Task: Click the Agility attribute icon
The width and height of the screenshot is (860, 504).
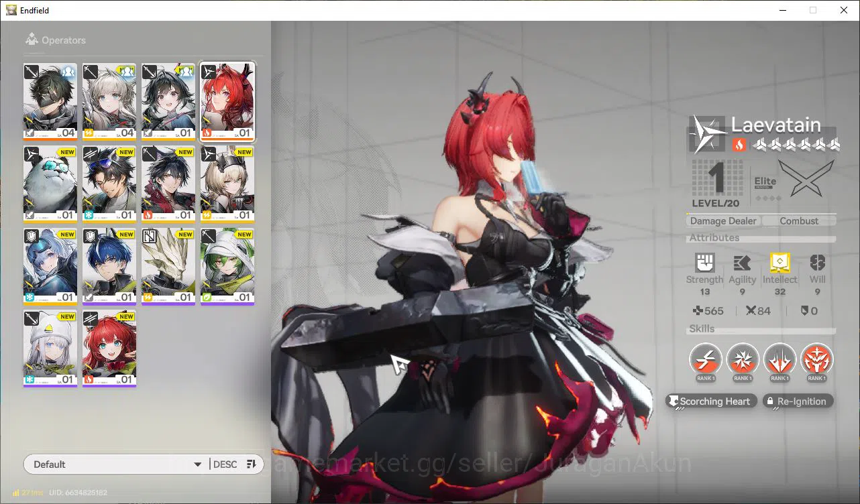Action: coord(742,263)
